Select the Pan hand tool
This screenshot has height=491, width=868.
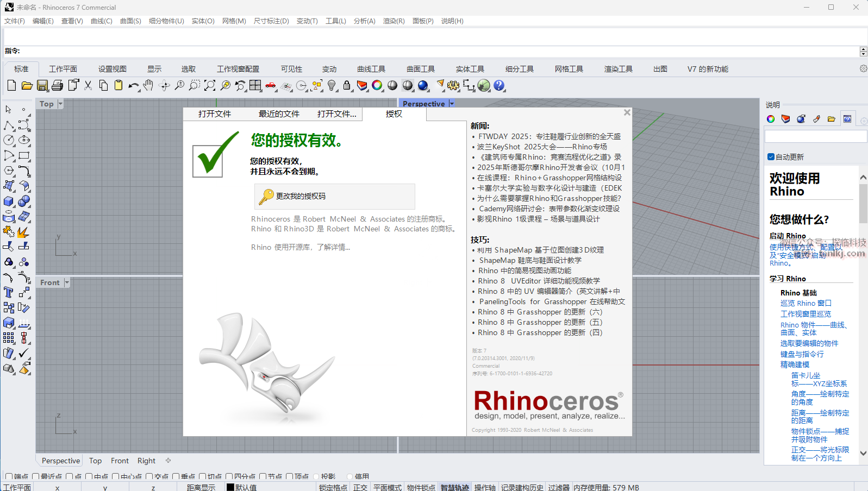[x=148, y=86]
